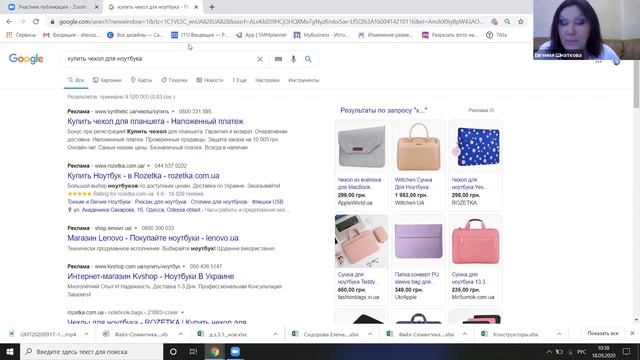Open the Gmail Входящие bookmark

(x=71, y=35)
